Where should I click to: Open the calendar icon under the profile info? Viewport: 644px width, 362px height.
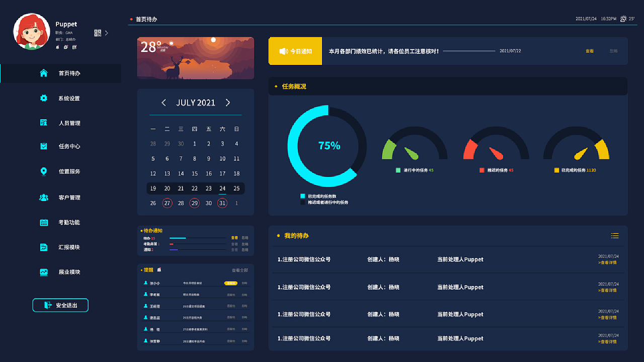pyautogui.click(x=74, y=47)
